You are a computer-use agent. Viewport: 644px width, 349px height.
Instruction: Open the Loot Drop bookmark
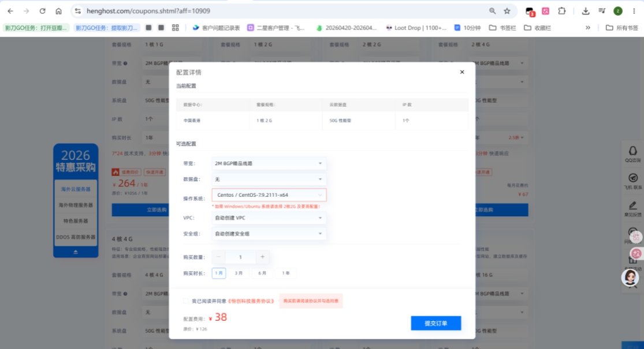416,28
